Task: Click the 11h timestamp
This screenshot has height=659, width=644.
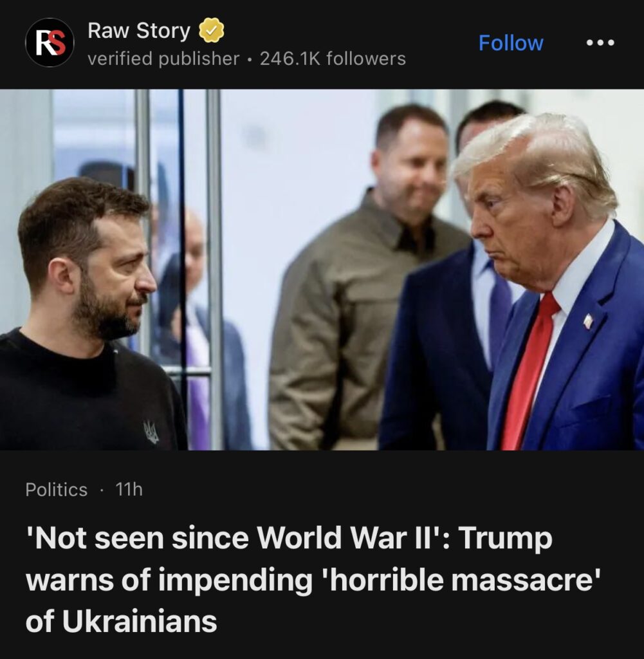Action: click(129, 490)
